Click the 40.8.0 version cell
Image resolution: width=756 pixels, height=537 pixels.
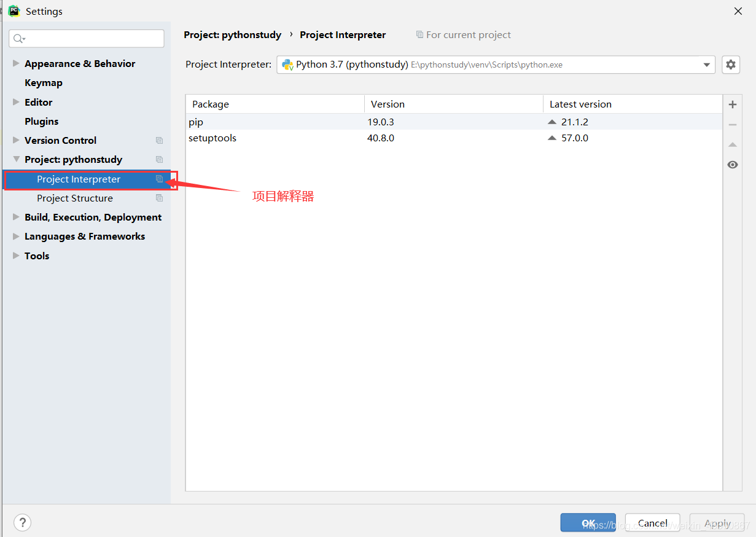381,138
